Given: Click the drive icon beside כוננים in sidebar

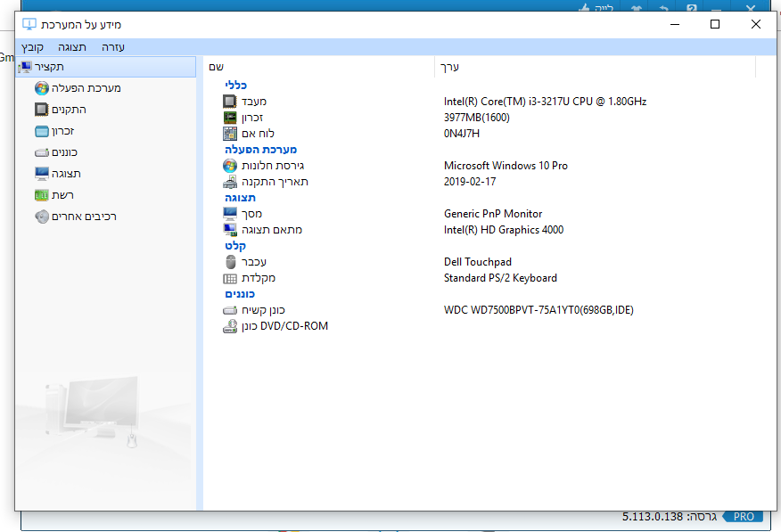Looking at the screenshot, I should (x=42, y=152).
